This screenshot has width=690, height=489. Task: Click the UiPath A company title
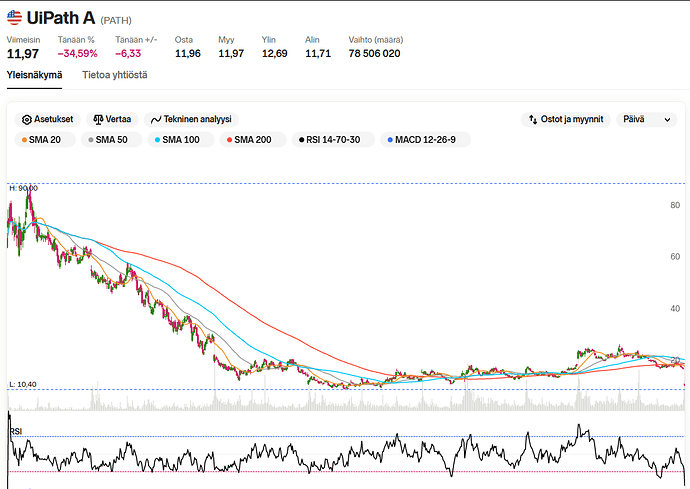tap(61, 18)
